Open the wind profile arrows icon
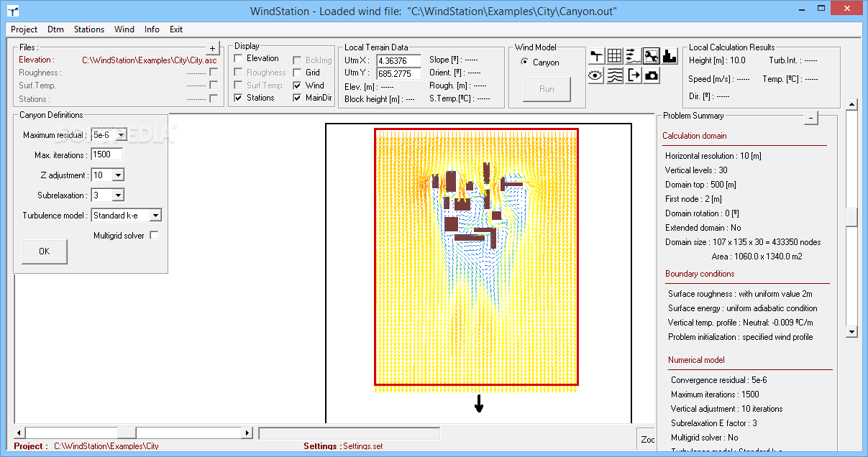The height and width of the screenshot is (457, 868). tap(633, 56)
